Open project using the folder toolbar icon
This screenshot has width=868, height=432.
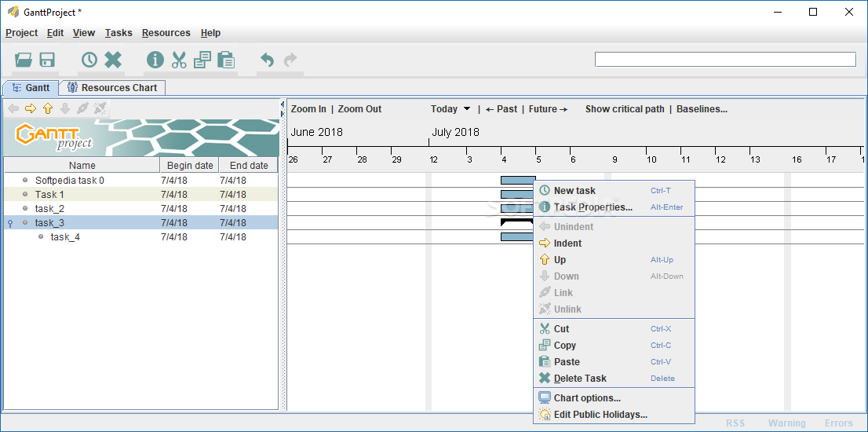coord(24,60)
